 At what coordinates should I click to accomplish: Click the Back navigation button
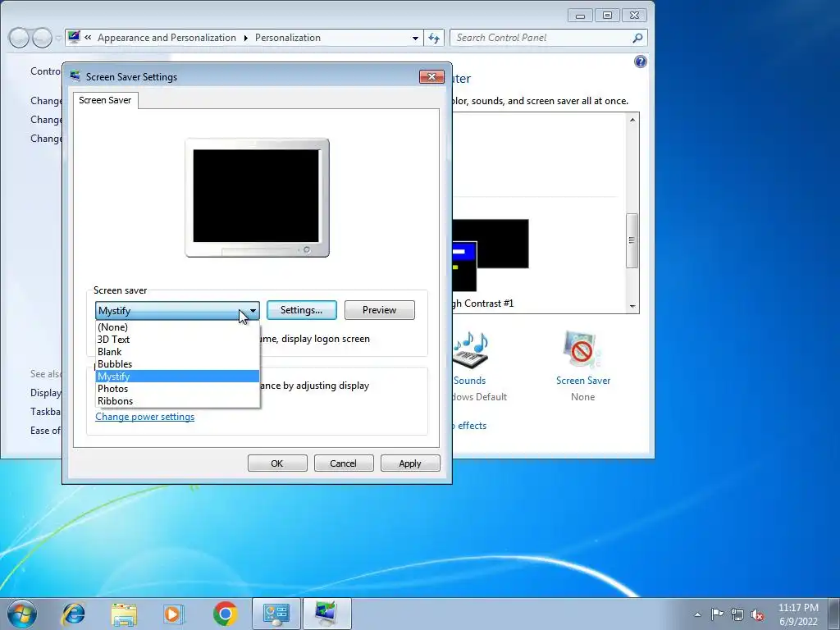(x=20, y=38)
